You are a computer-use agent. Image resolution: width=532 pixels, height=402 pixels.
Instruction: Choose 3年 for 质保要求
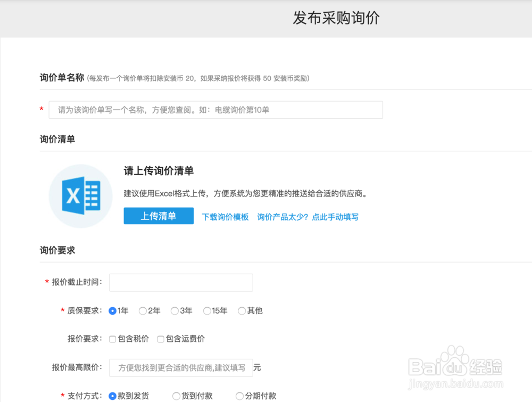pyautogui.click(x=174, y=310)
